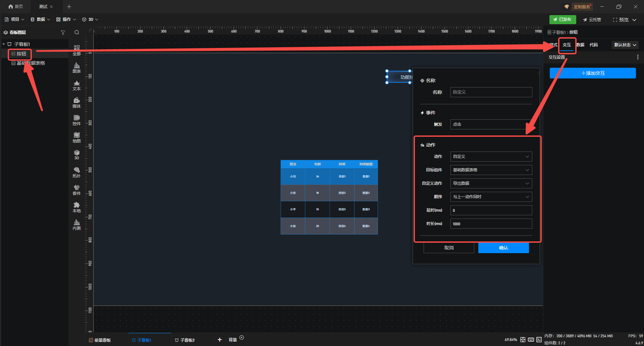Image resolution: width=644 pixels, height=346 pixels.
Task: Click the search magnifier icon
Action: click(77, 33)
